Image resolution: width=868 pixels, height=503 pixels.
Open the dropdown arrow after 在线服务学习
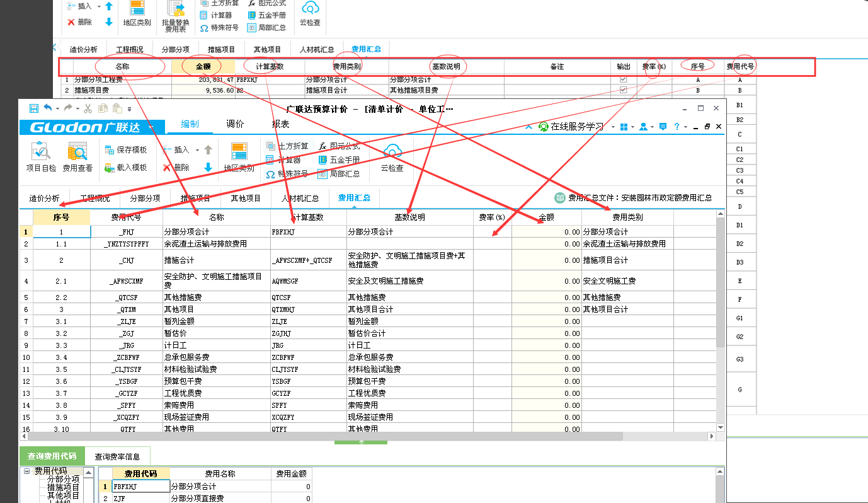tap(613, 127)
